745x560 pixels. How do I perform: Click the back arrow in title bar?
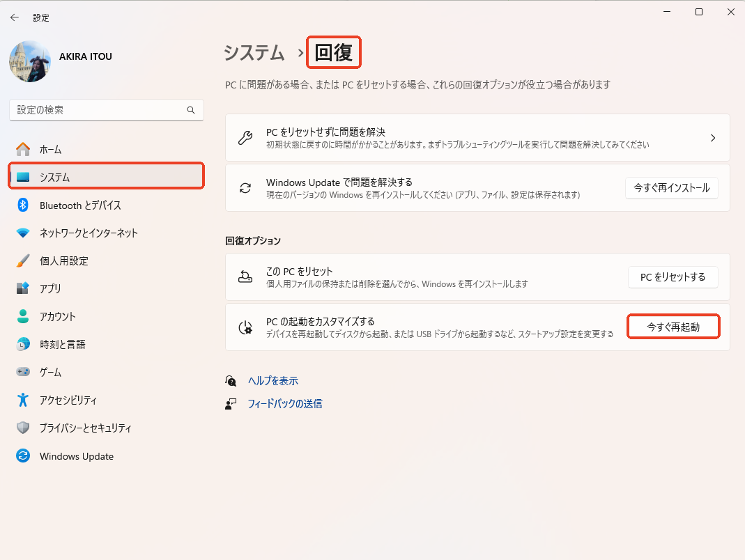[x=15, y=17]
